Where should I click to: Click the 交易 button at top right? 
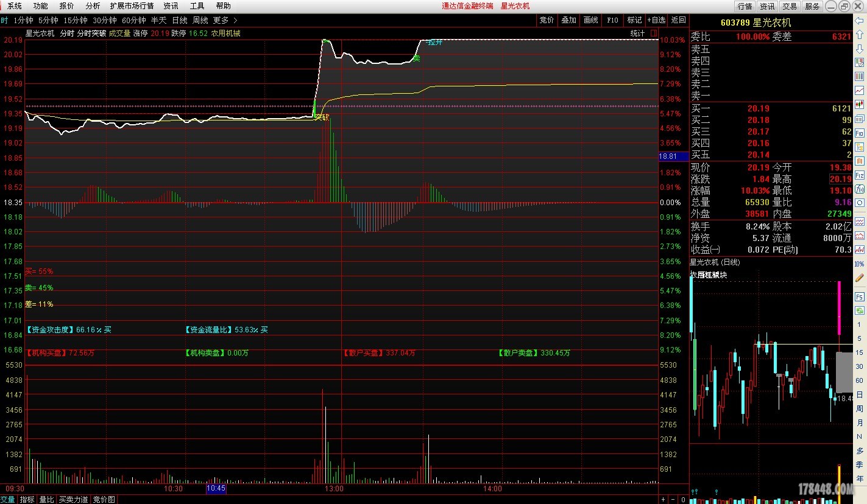(790, 6)
